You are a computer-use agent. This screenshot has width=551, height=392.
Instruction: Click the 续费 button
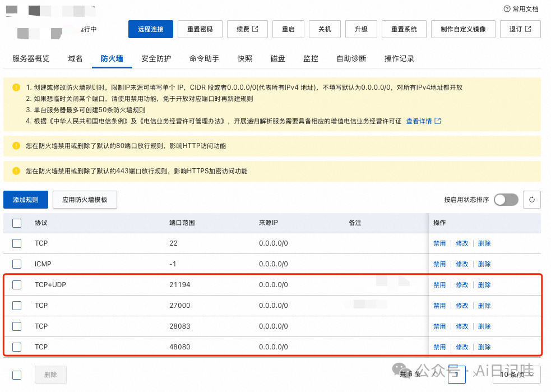click(247, 29)
